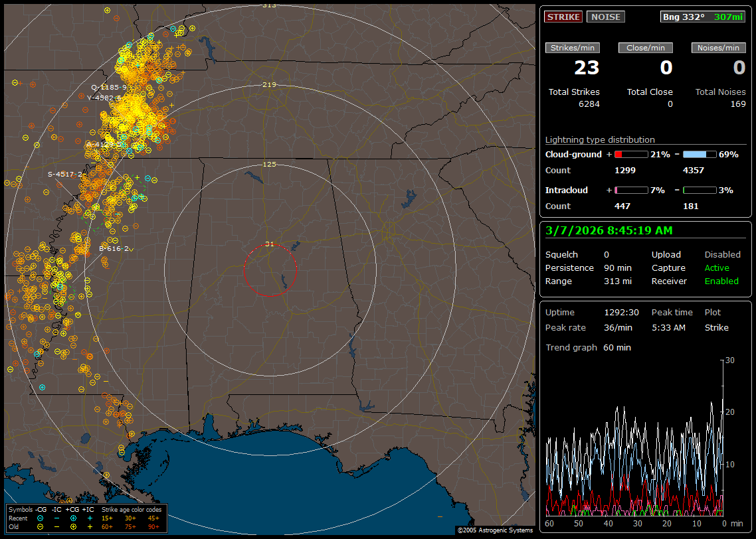Select storm cell label S-4517-2 on map

pyautogui.click(x=65, y=175)
